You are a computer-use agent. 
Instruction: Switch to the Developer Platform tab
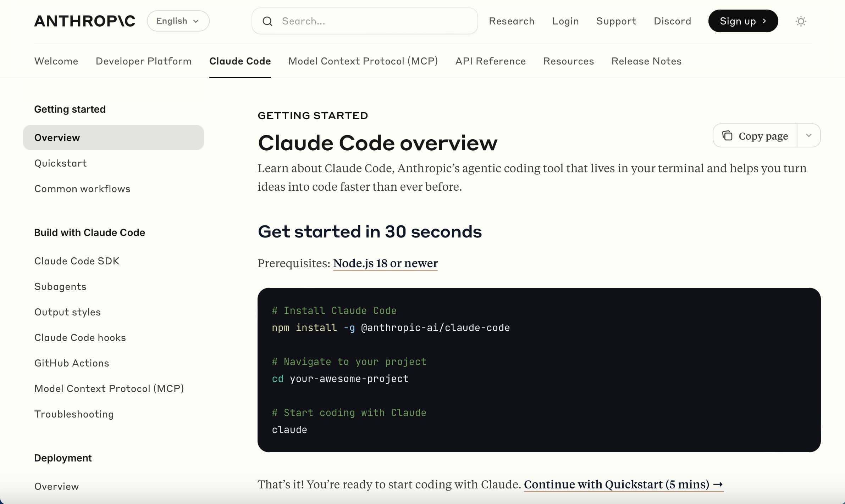pos(144,61)
